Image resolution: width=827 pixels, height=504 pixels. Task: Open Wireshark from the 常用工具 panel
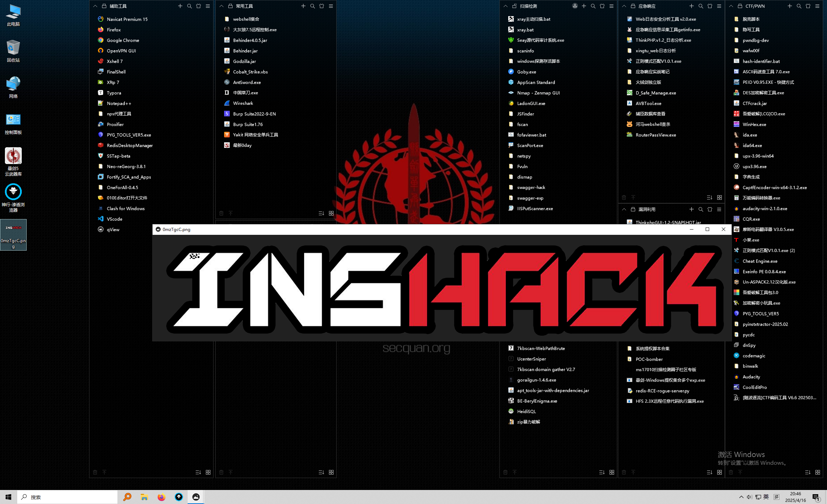pyautogui.click(x=243, y=103)
